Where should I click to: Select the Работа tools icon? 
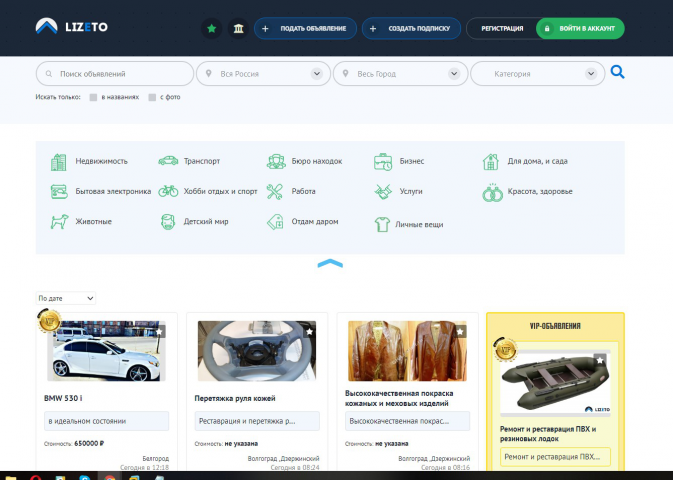click(x=274, y=191)
